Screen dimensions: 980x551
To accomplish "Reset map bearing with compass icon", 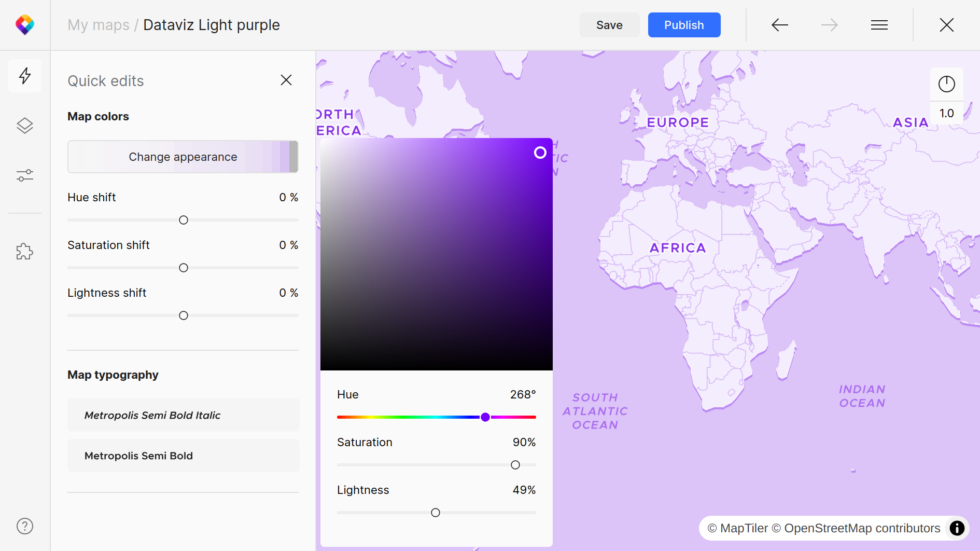I will [946, 84].
